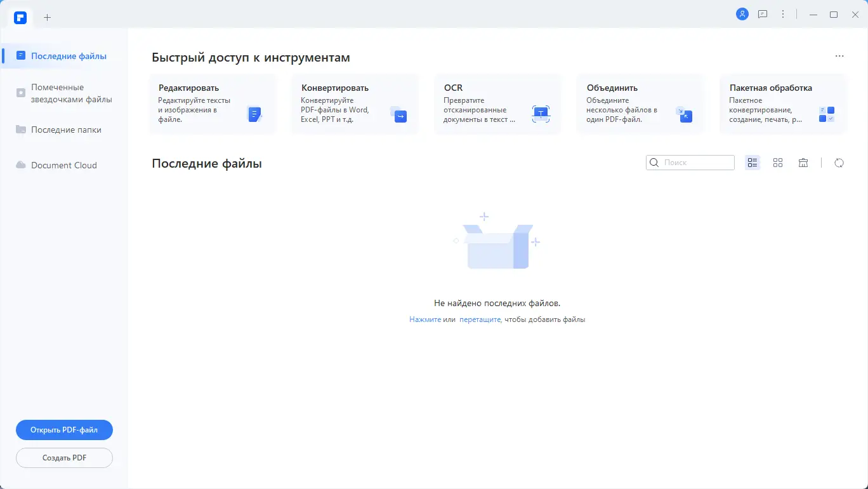Image resolution: width=868 pixels, height=489 pixels.
Task: Go to Последние папки in sidebar
Action: [64, 130]
